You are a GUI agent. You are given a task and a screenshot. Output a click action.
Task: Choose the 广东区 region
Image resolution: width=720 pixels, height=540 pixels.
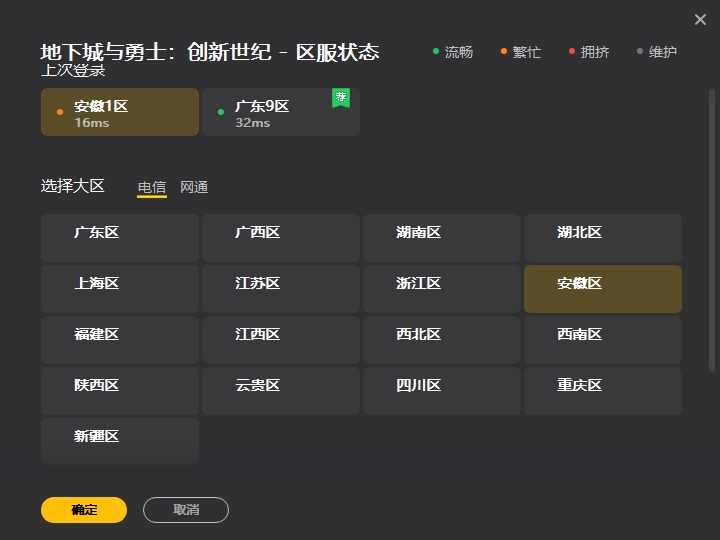click(120, 238)
